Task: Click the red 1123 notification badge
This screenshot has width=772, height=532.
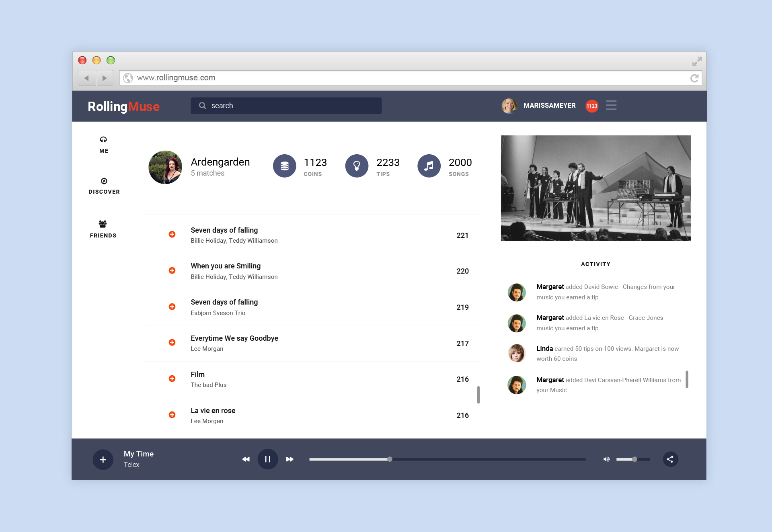Action: 592,106
